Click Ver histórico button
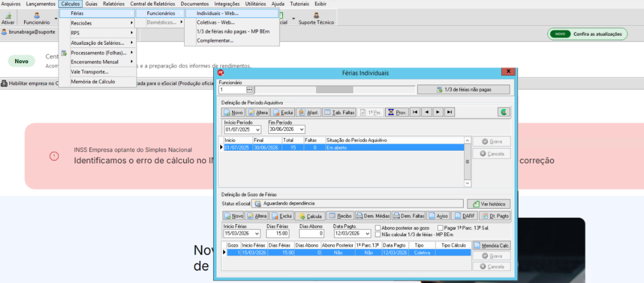 pyautogui.click(x=489, y=204)
